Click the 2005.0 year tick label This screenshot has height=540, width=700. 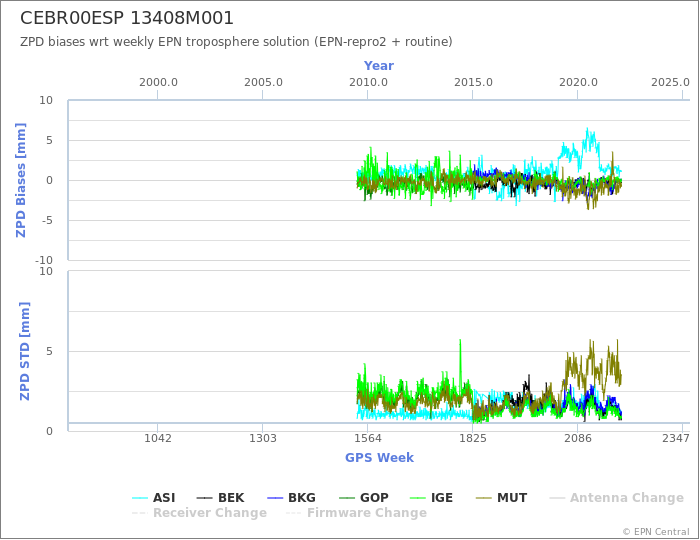[x=263, y=83]
